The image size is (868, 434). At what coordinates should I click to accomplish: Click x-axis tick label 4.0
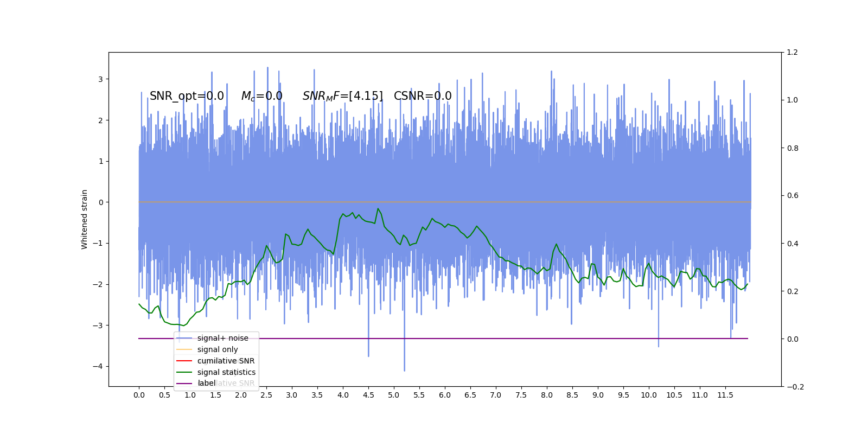click(x=343, y=395)
